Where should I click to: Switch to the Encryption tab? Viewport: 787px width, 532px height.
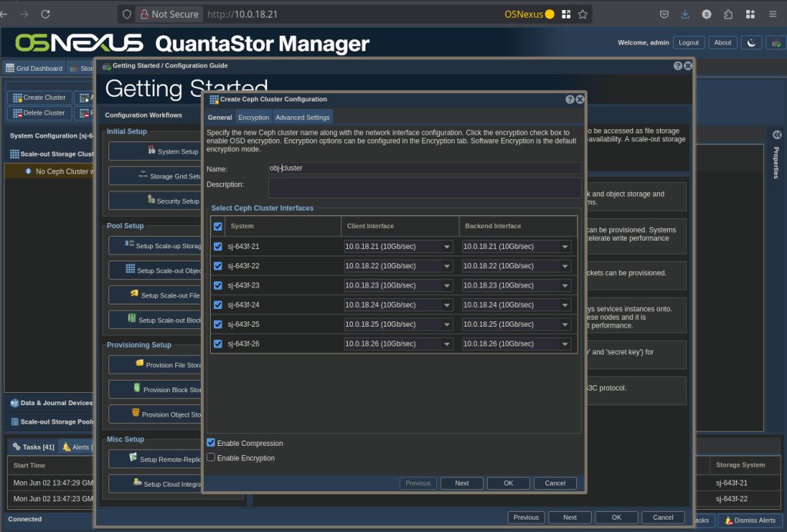click(x=253, y=118)
